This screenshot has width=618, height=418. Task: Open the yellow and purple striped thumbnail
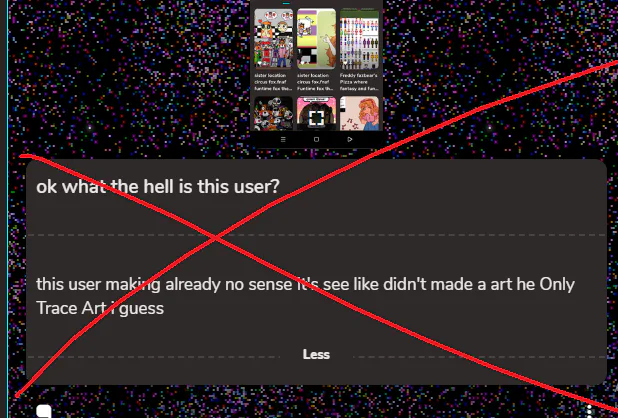click(x=316, y=39)
